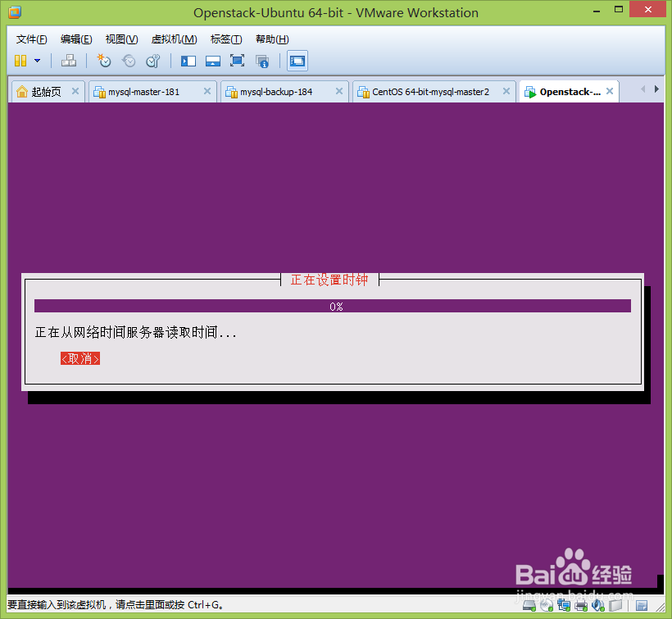Click the 0% progress bar
This screenshot has width=672, height=619.
pos(336,307)
